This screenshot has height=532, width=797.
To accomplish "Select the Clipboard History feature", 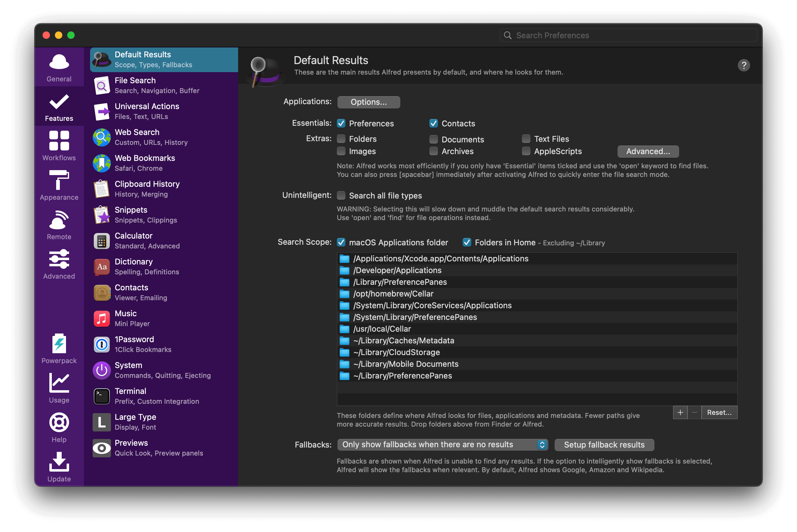I will click(147, 189).
